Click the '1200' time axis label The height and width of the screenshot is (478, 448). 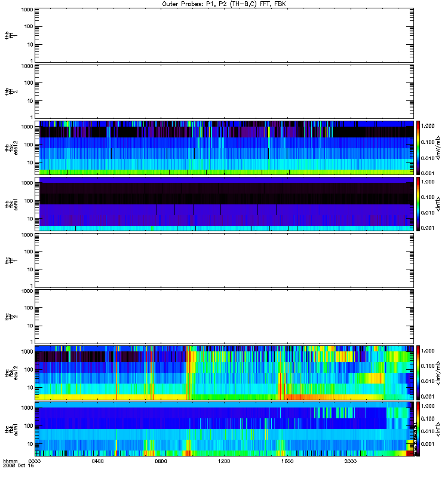[224, 461]
